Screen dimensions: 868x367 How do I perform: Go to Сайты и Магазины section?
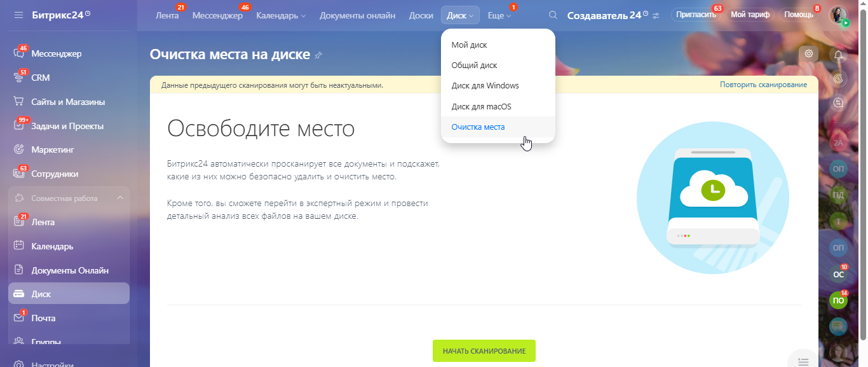tap(69, 102)
